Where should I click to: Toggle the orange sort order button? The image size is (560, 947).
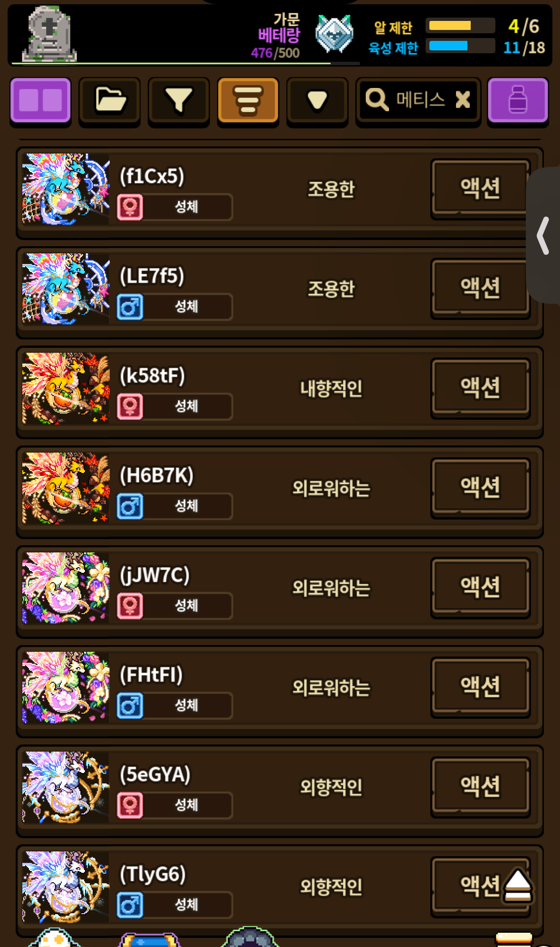coord(248,101)
